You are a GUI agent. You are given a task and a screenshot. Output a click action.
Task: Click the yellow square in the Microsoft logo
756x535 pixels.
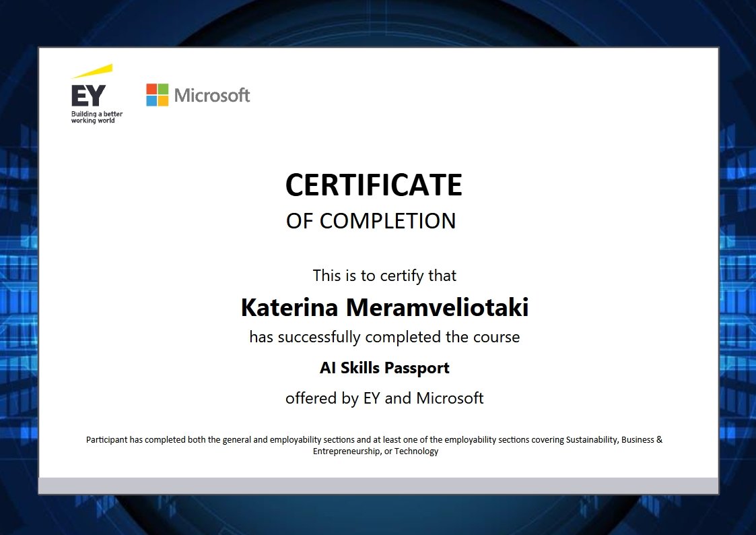(164, 100)
